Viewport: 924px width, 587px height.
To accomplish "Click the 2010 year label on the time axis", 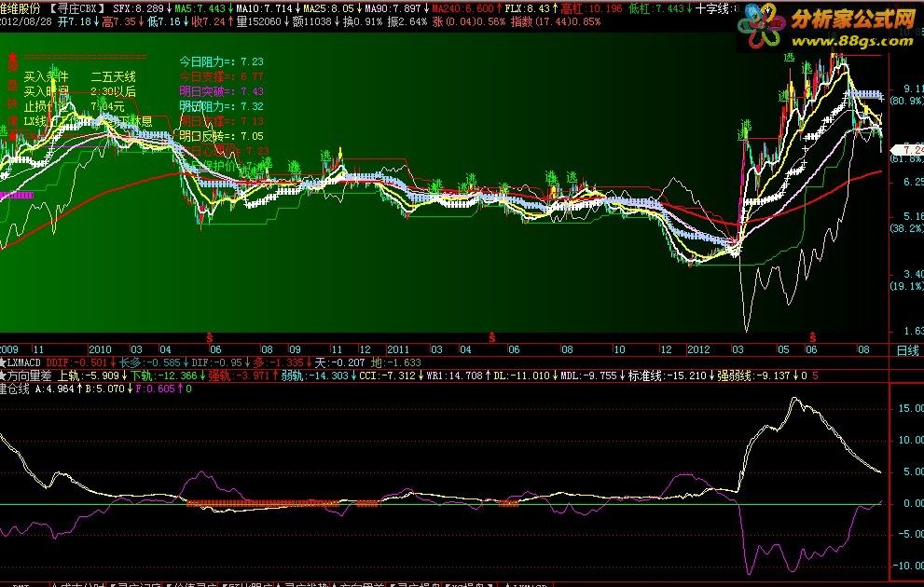I will pyautogui.click(x=100, y=349).
